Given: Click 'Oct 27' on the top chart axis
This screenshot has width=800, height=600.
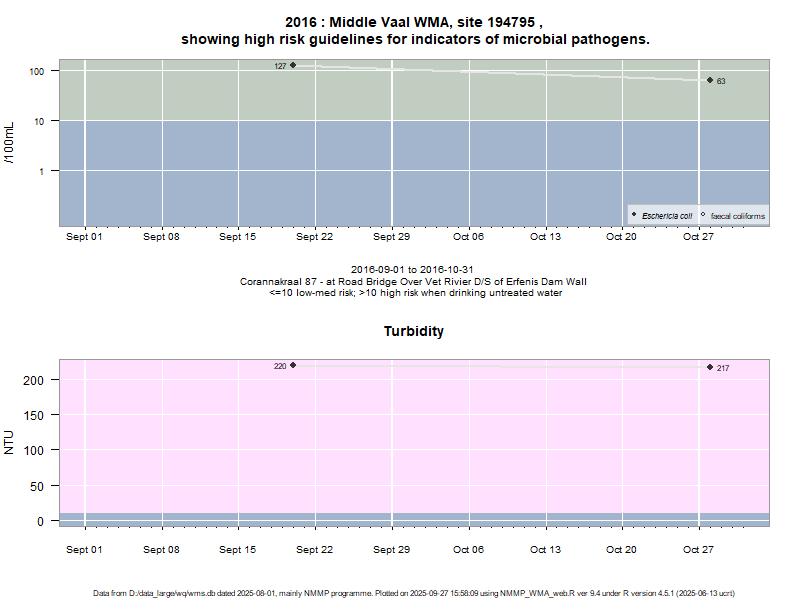Looking at the screenshot, I should click(x=698, y=237).
